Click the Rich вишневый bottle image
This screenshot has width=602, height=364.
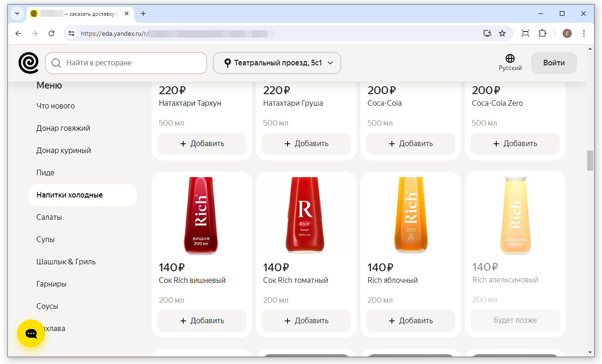pos(202,216)
